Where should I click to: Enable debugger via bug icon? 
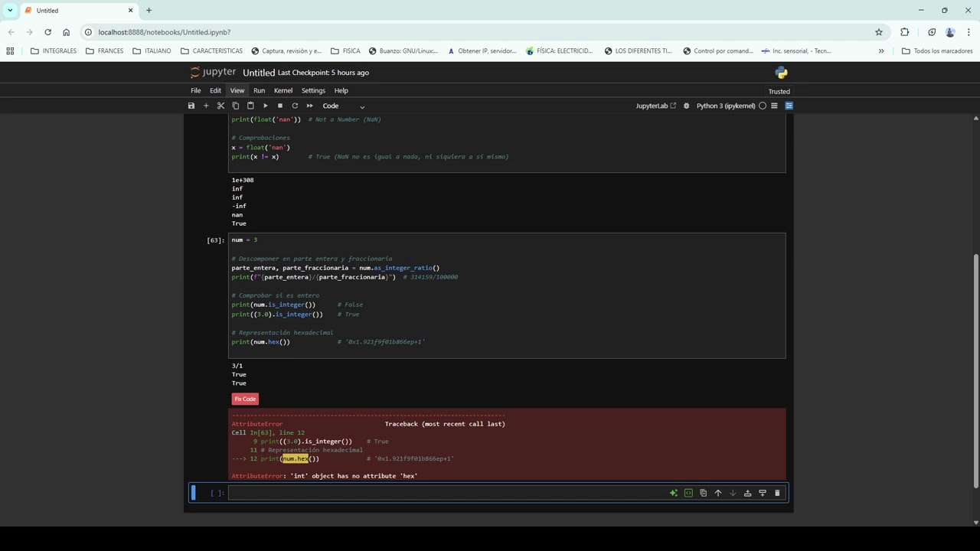686,106
